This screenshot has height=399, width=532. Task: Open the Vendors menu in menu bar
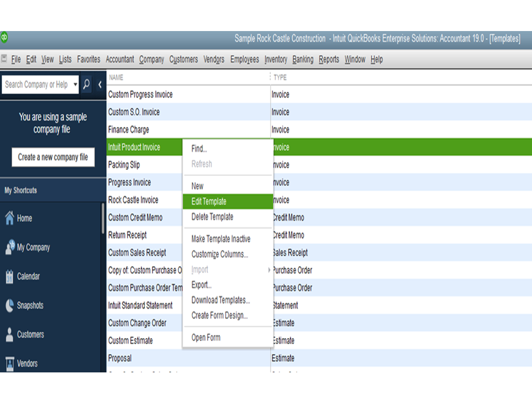point(214,59)
